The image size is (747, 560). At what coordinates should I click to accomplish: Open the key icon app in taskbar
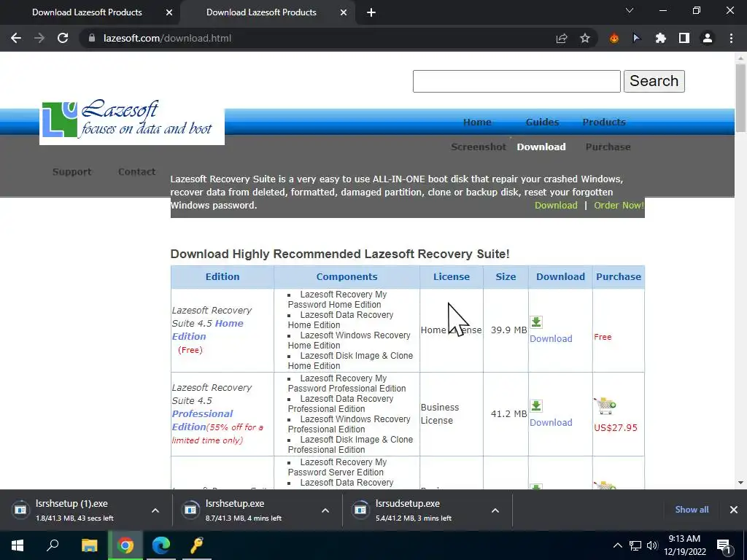[197, 545]
